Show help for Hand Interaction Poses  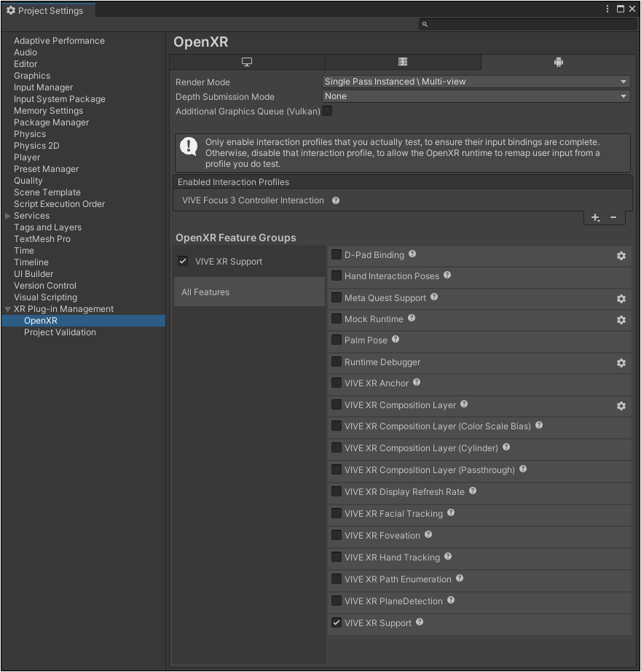pos(447,276)
